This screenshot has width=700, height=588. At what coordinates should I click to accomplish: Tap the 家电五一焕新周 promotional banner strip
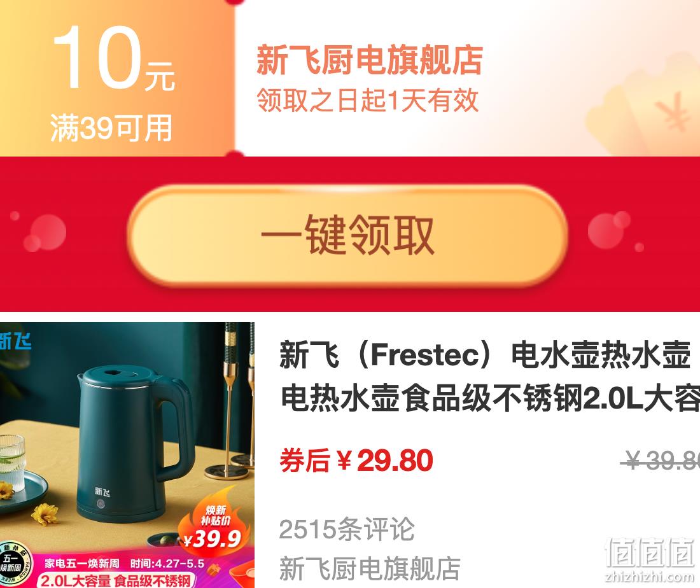pyautogui.click(x=124, y=563)
